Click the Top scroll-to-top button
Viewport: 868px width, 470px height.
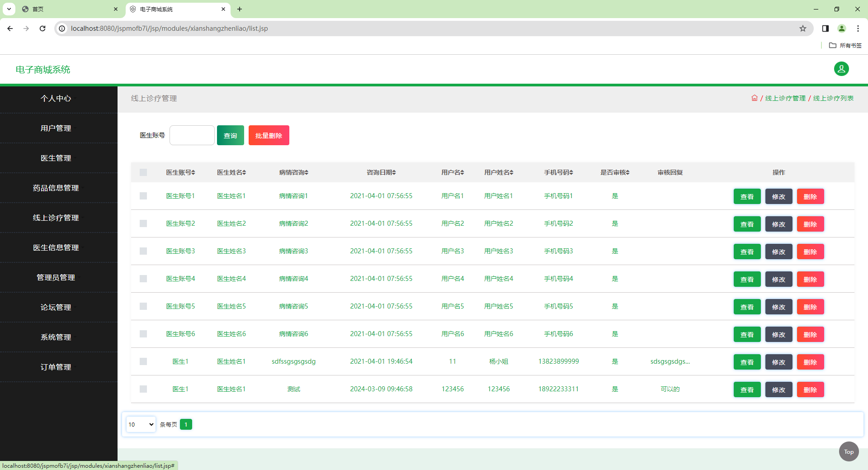(x=848, y=451)
